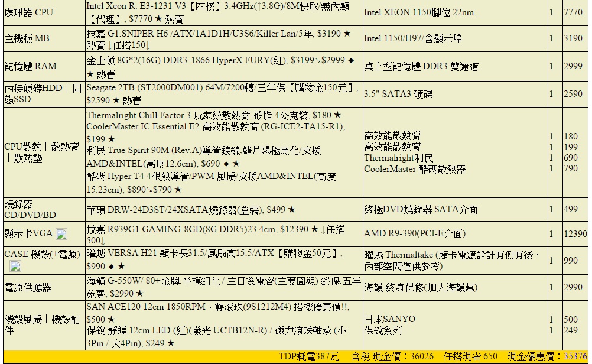
Task: Click the CoolerMaster 酷碼散熱器 spec text
Action: [415, 169]
